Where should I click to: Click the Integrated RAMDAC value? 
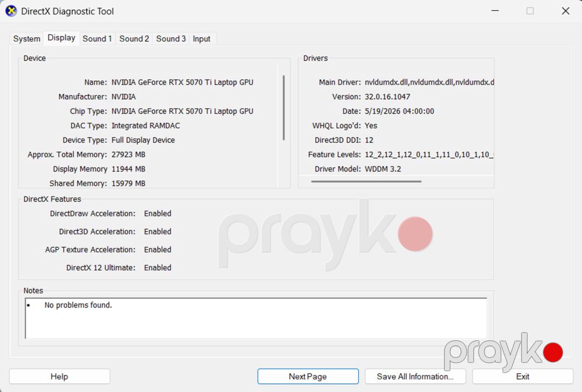click(x=145, y=125)
